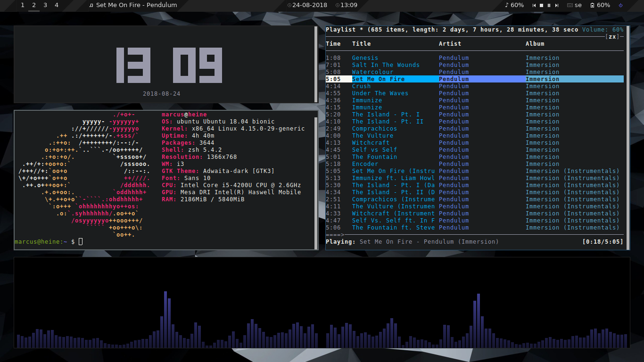Select Set Me On Fire instrumental track
This screenshot has width=644, height=362.
pos(474,171)
